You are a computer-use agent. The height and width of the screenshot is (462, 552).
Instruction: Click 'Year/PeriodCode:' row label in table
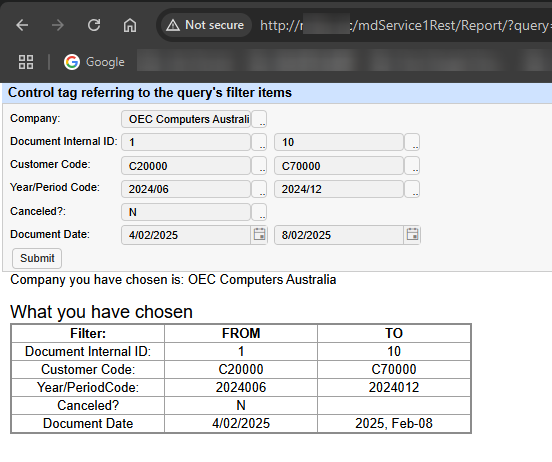[x=88, y=387]
